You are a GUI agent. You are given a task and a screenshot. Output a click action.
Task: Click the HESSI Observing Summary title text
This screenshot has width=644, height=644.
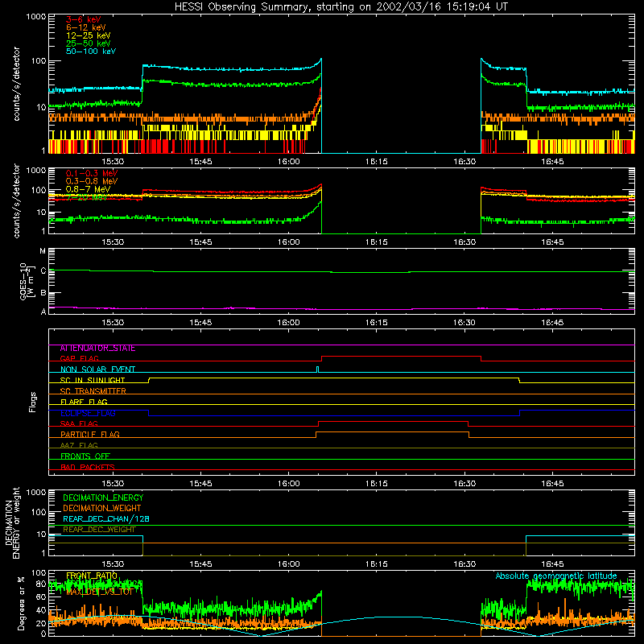tap(341, 7)
